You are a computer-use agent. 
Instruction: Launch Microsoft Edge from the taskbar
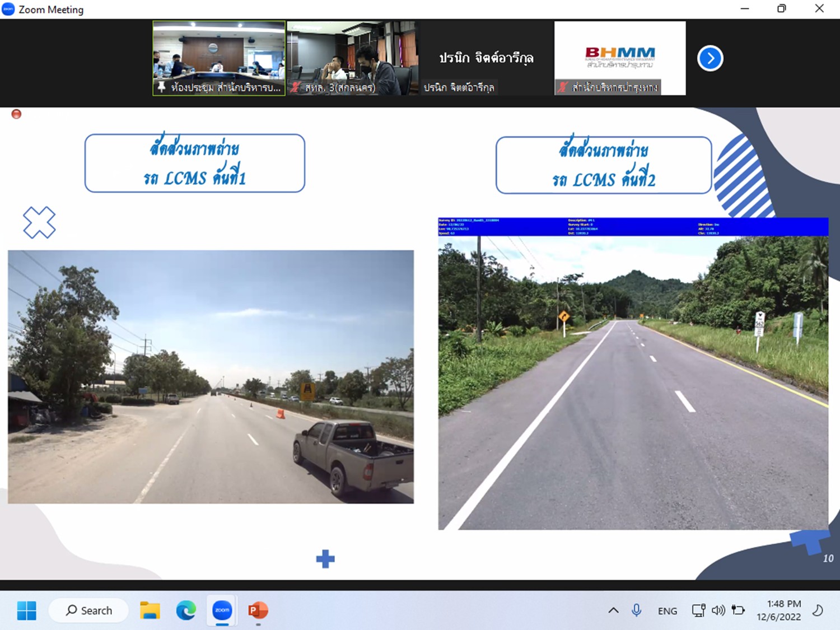186,610
